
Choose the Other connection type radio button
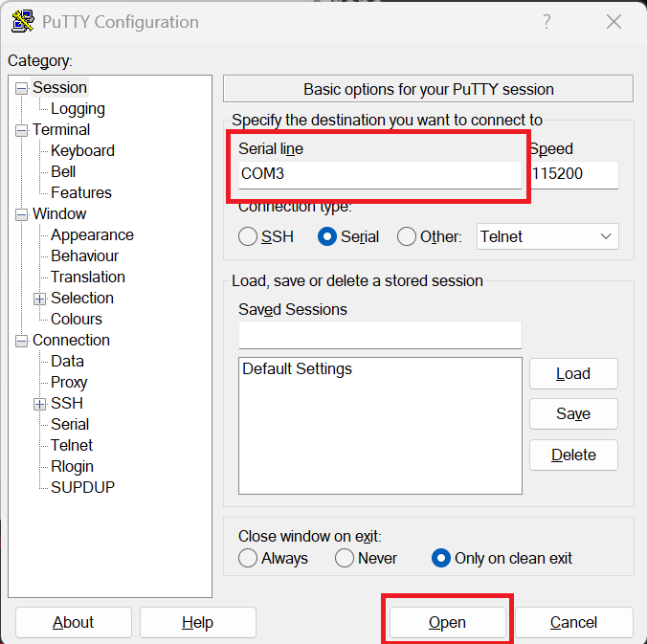[407, 236]
